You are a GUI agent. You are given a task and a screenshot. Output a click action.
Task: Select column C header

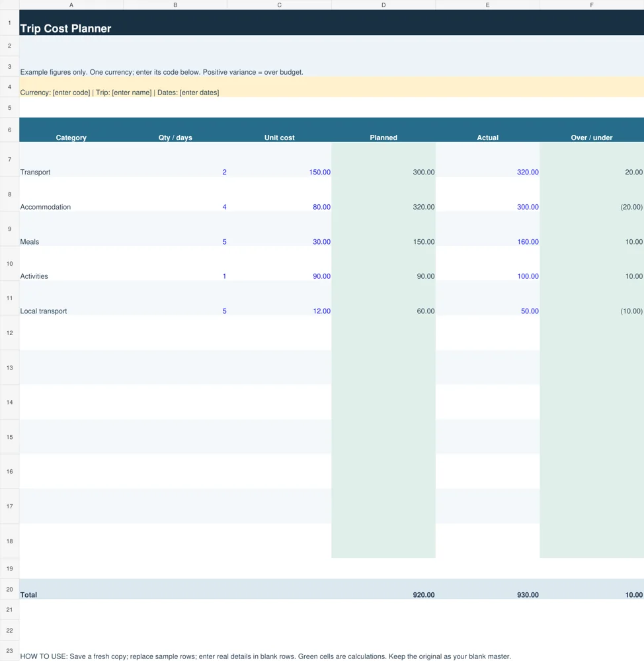(280, 5)
